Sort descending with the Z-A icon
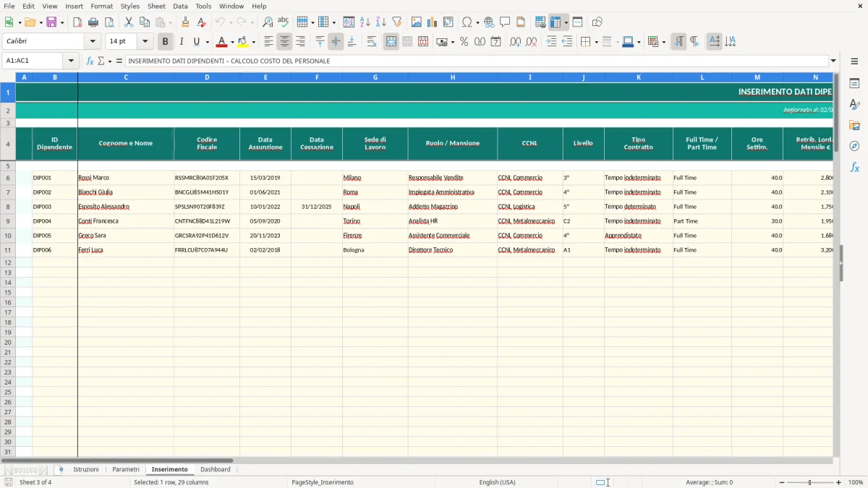Image resolution: width=868 pixels, height=488 pixels. [x=380, y=22]
